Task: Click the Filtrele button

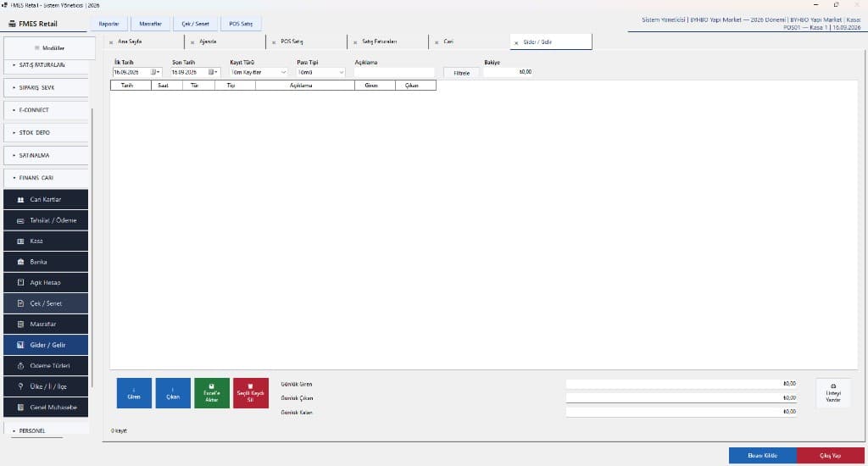Action: pyautogui.click(x=462, y=73)
